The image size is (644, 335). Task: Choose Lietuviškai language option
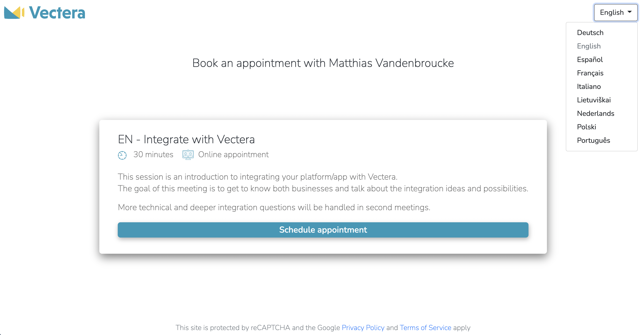pos(594,100)
